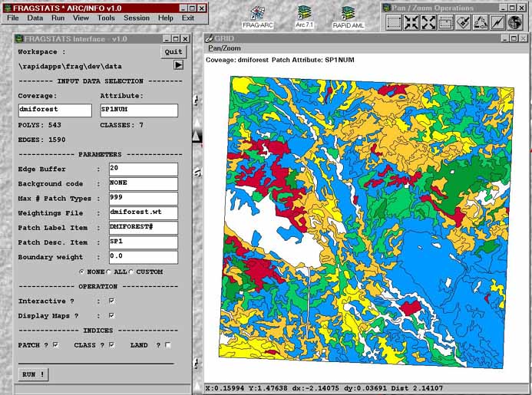The height and width of the screenshot is (395, 532).
Task: Open the Data menu
Action: 35,18
